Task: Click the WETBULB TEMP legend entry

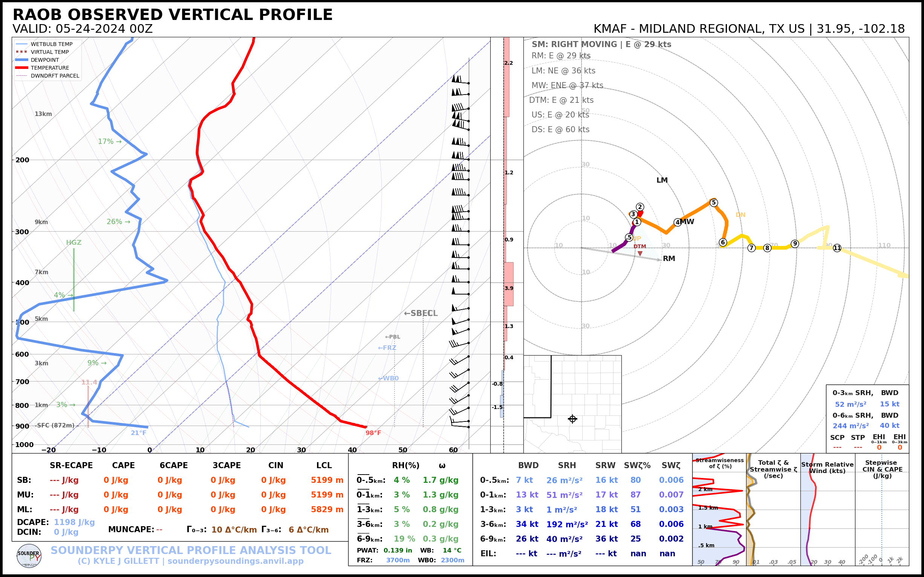Action: [52, 44]
